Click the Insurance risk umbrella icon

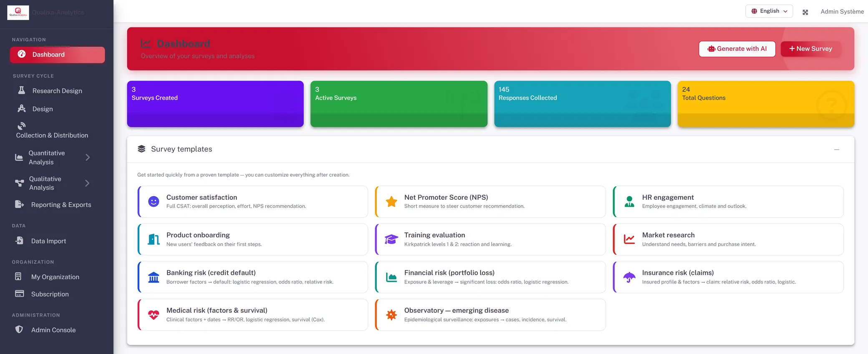click(629, 277)
